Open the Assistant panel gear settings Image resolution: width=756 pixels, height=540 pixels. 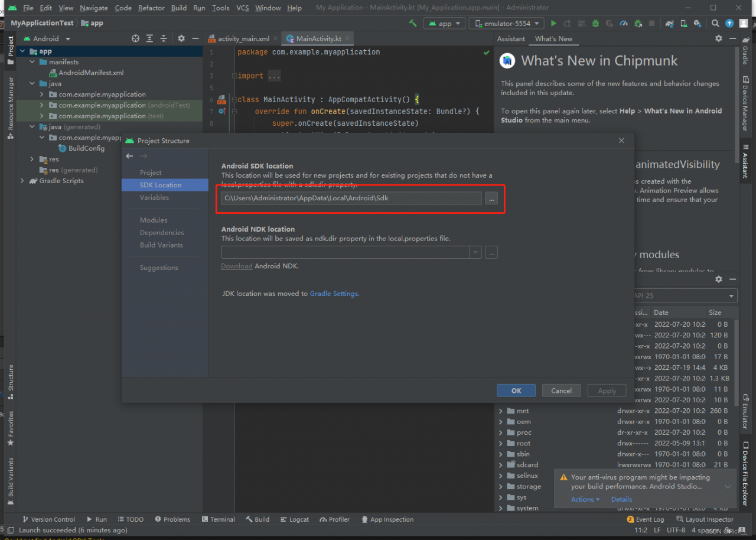click(x=719, y=38)
